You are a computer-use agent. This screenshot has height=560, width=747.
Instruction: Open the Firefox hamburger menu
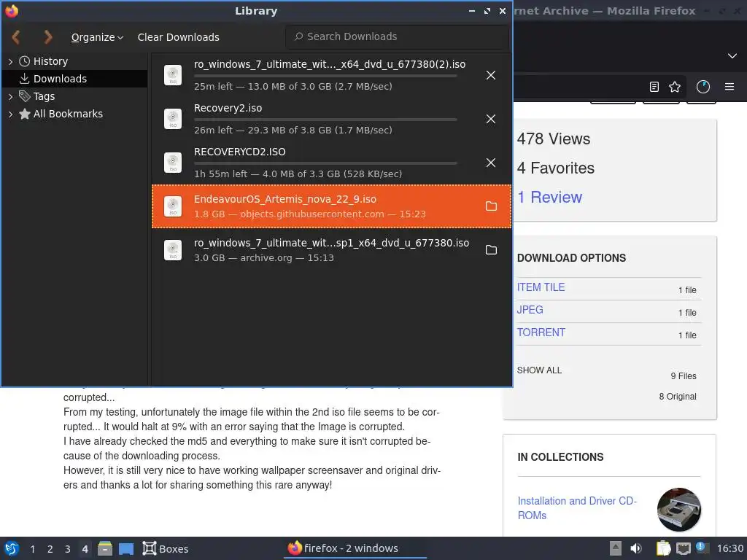(x=729, y=87)
